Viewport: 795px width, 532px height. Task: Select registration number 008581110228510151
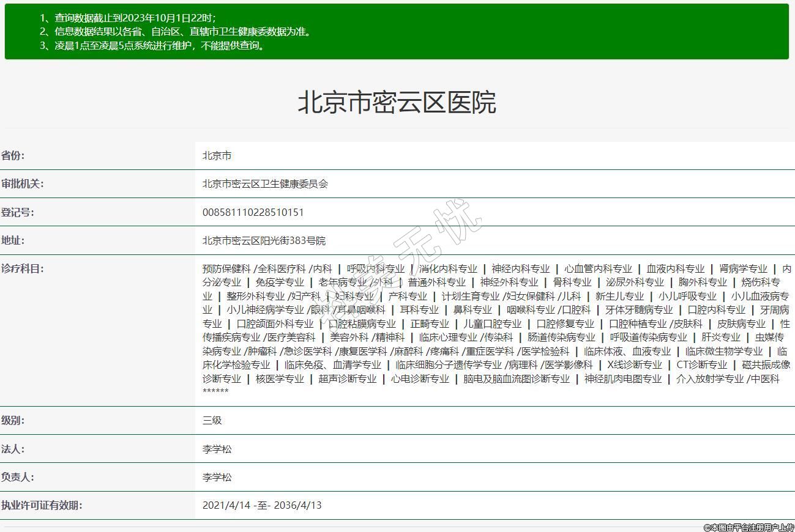(x=253, y=212)
